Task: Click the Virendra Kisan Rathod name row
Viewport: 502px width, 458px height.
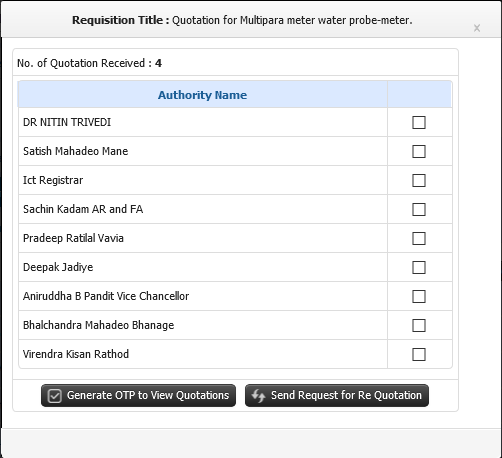Action: 203,354
